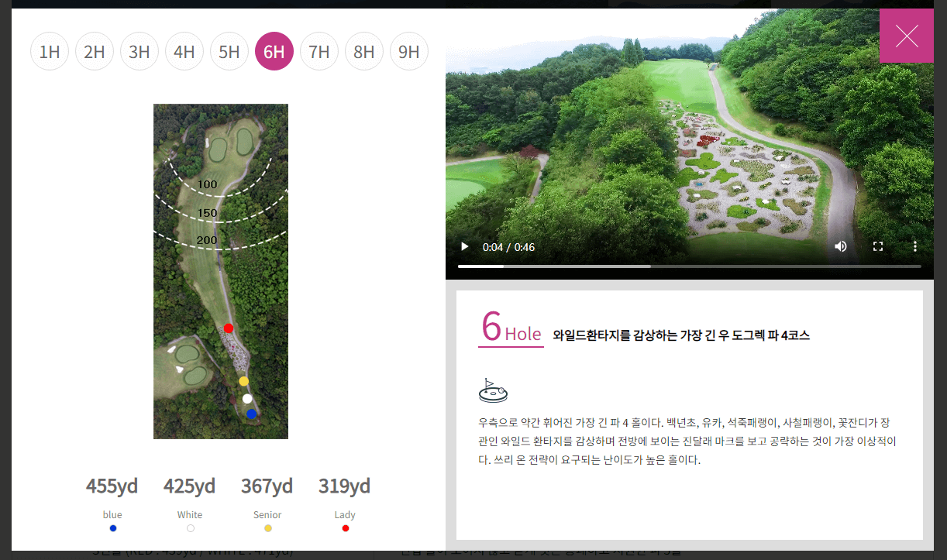Click the white tee dot under 425yd

(x=190, y=527)
